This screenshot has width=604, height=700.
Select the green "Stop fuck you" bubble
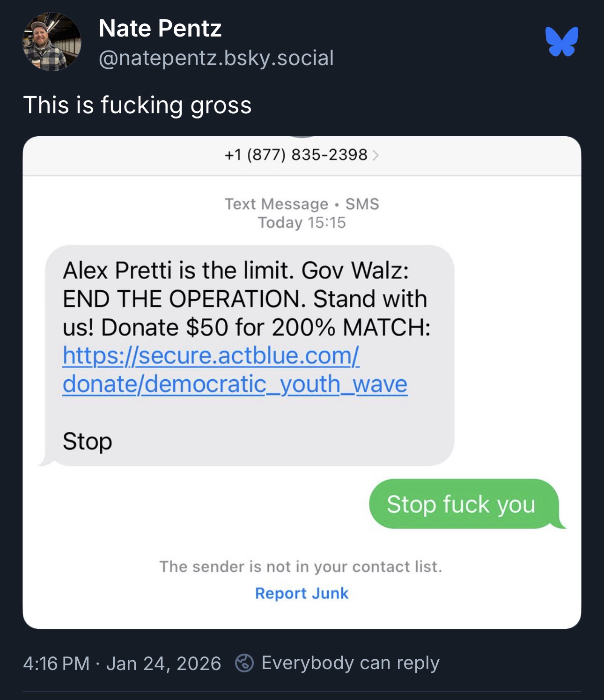(464, 504)
